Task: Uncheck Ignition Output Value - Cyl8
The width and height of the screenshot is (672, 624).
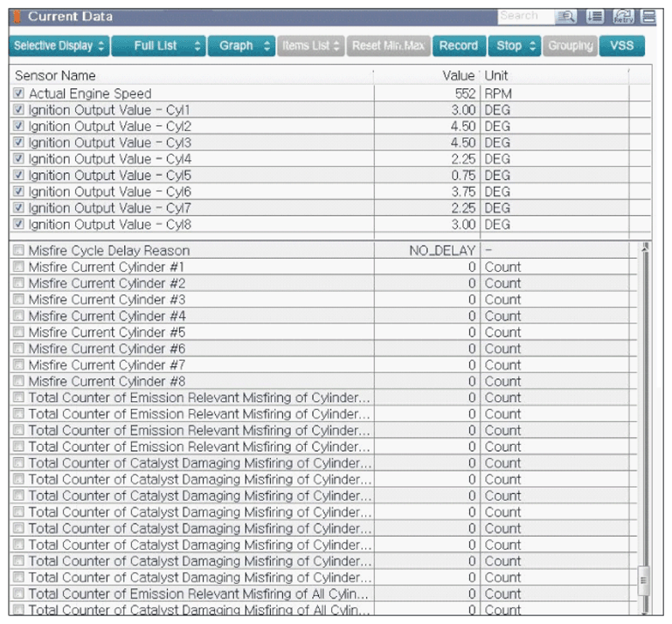Action: pyautogui.click(x=18, y=224)
